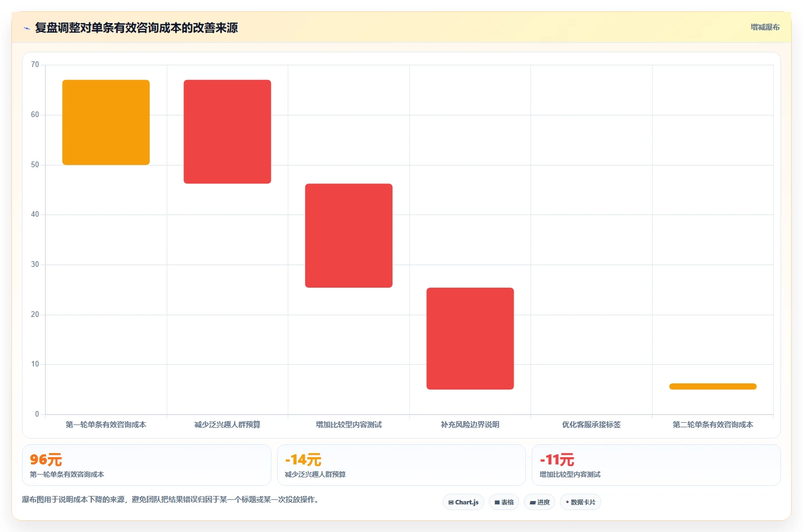Click the 增减瀑布 label in header
The image size is (803, 532).
pyautogui.click(x=765, y=27)
